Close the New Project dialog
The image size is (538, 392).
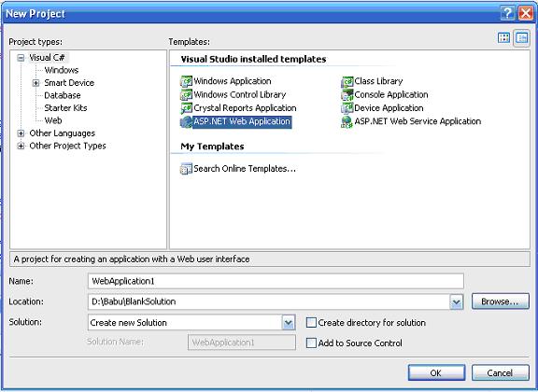tap(526, 13)
